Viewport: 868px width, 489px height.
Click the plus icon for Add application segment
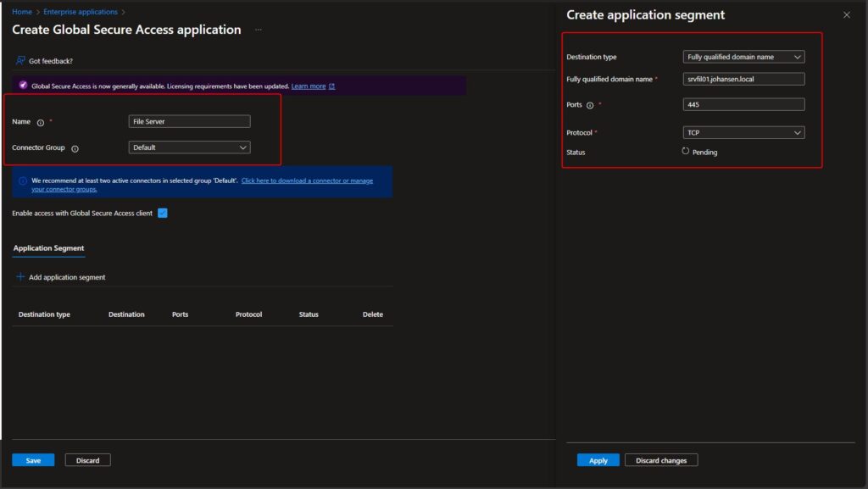coord(20,276)
